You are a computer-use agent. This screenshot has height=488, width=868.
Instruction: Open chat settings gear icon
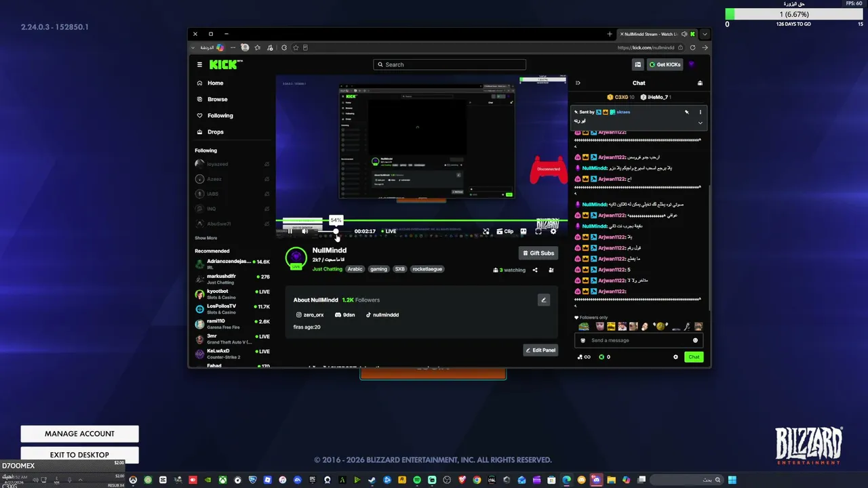(675, 357)
